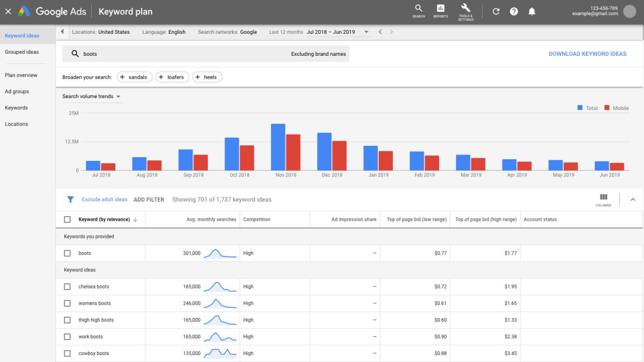The height and width of the screenshot is (362, 644).
Task: Sort by Avg. monthly searches column
Action: point(211,219)
